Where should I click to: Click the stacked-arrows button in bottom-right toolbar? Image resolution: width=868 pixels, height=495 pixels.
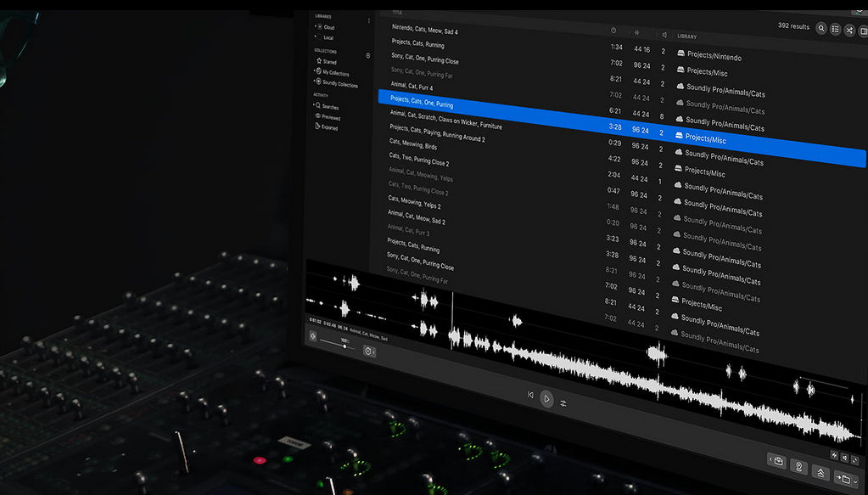coord(820,473)
